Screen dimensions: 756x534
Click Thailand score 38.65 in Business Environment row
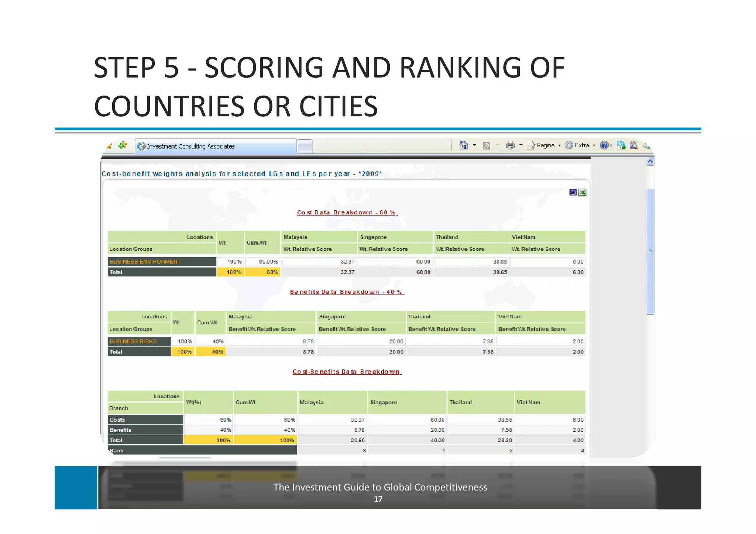pyautogui.click(x=471, y=262)
